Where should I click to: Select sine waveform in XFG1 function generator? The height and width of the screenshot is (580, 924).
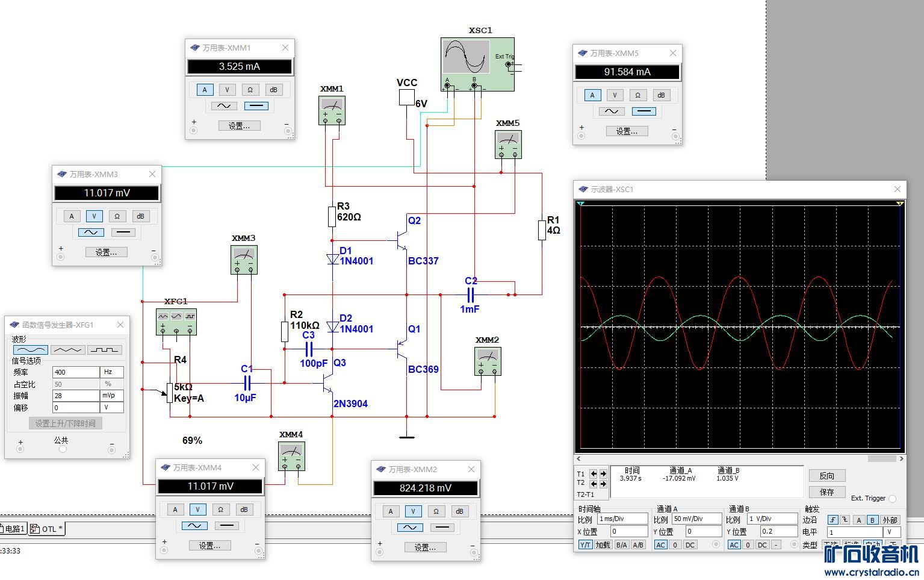point(30,350)
